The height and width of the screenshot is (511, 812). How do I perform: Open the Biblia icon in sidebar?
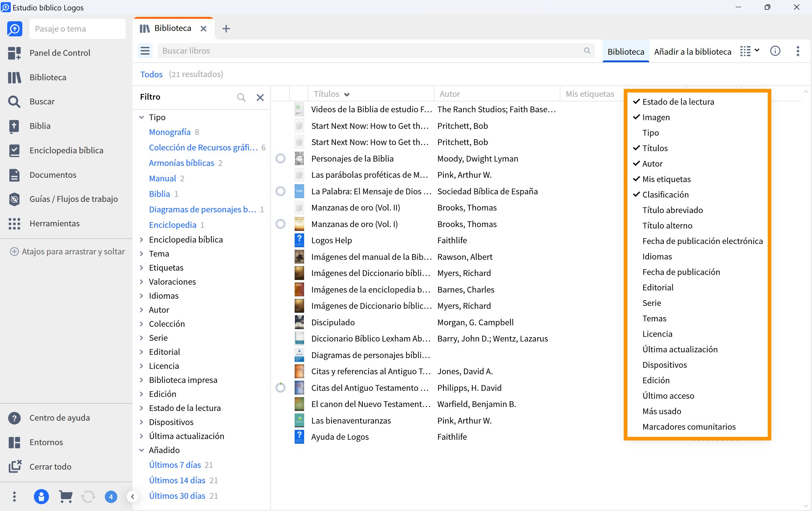(14, 126)
